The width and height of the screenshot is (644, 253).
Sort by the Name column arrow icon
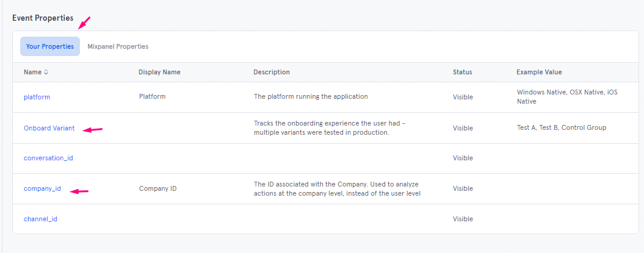pos(46,72)
